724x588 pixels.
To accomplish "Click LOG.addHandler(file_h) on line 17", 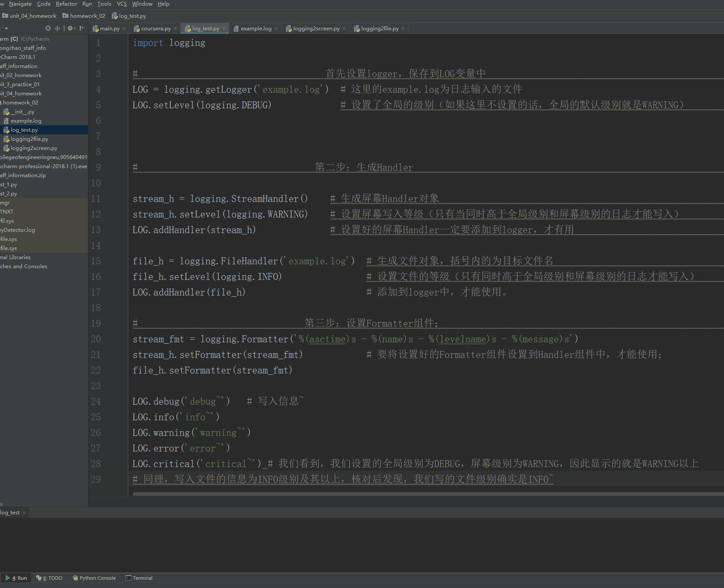I will click(189, 292).
